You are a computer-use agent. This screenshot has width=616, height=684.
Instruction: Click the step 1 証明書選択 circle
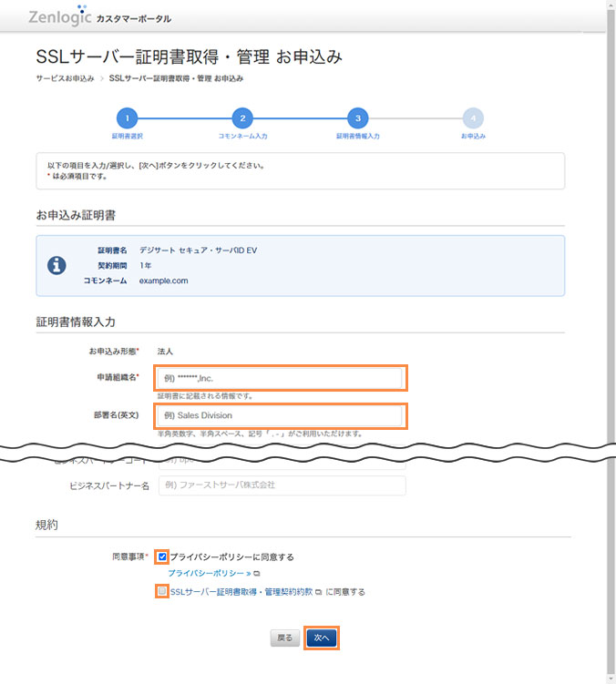[128, 117]
